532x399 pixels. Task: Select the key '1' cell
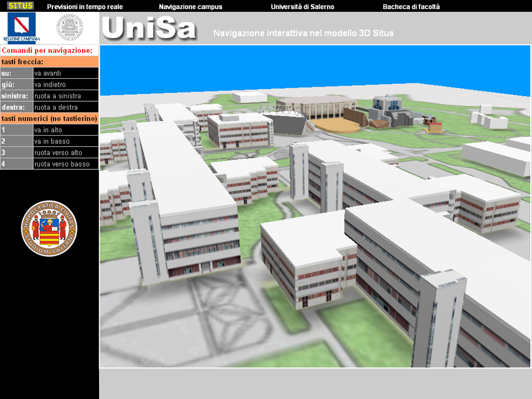click(17, 129)
